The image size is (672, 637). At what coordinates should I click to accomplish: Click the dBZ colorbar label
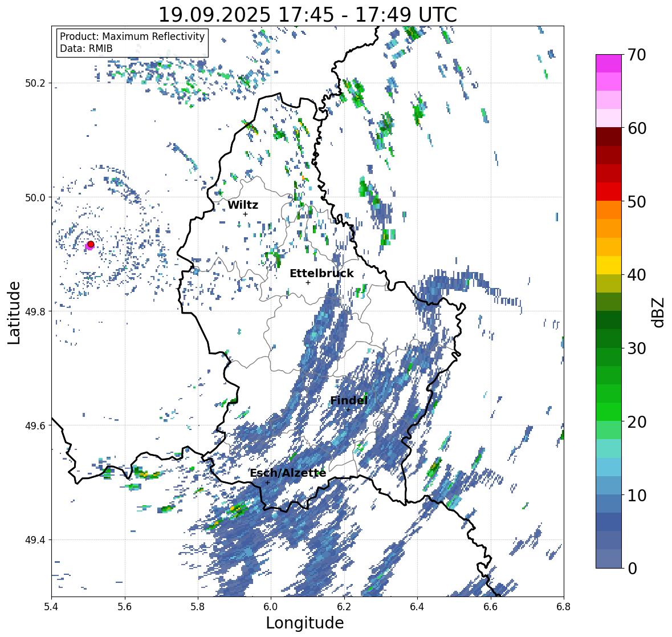coord(659,312)
